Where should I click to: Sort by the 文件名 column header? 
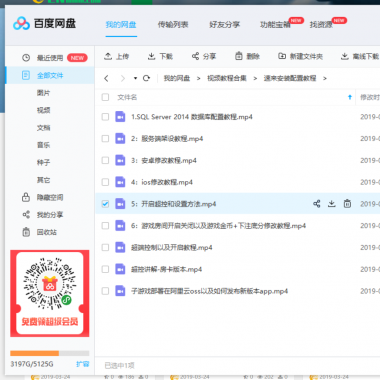127,97
